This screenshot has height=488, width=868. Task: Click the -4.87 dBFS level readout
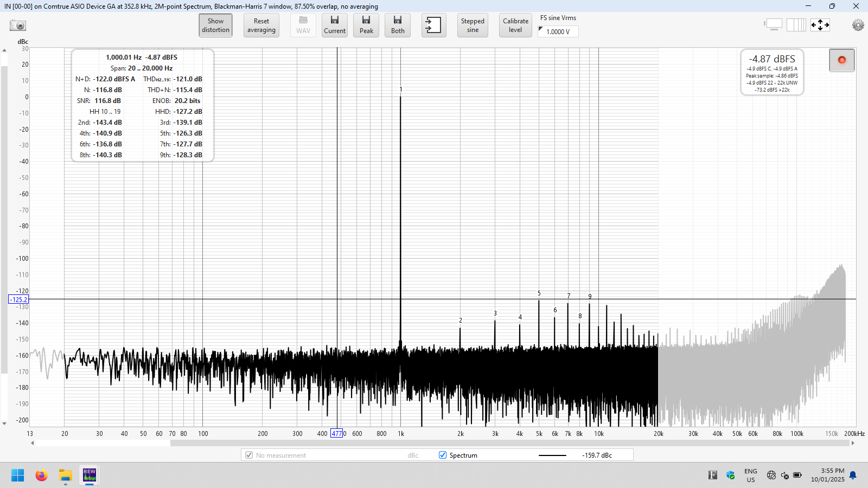point(772,59)
